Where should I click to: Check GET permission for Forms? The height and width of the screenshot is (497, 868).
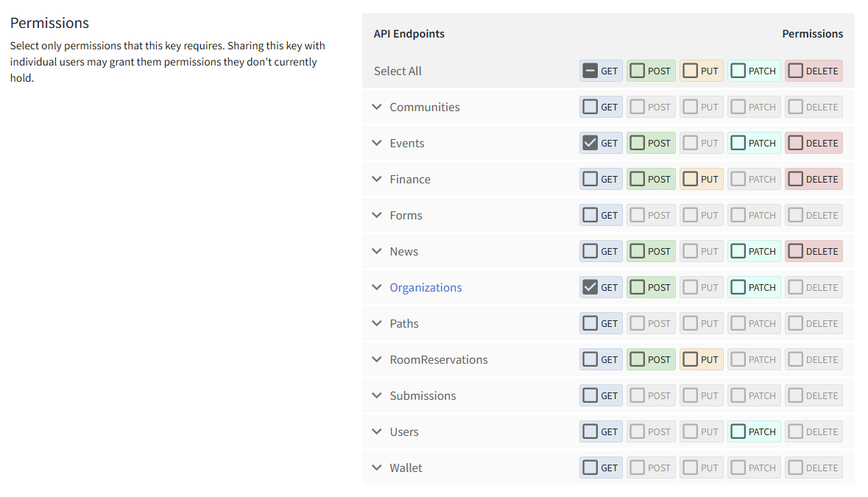coord(589,215)
